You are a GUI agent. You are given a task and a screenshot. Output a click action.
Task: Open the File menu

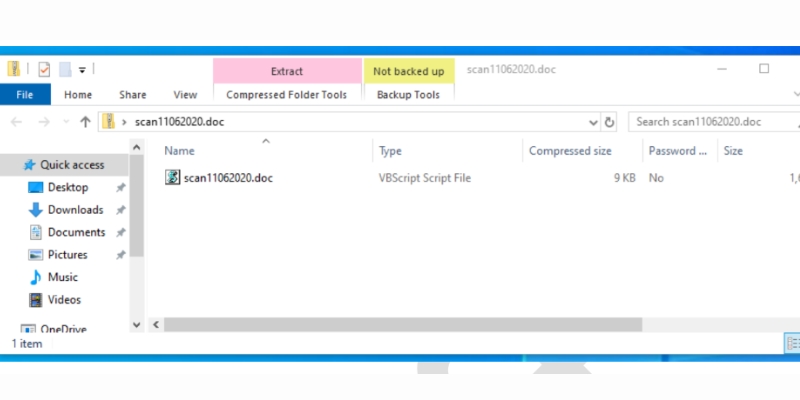tap(25, 95)
